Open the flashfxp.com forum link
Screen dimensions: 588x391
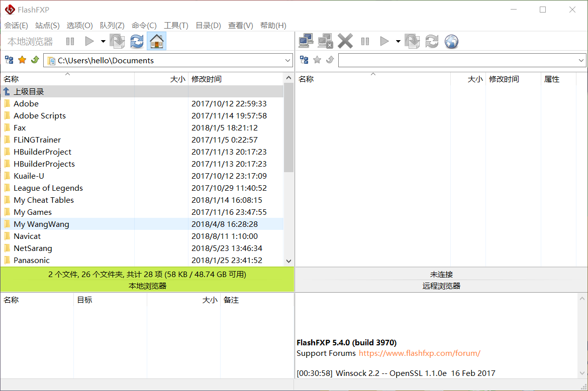[420, 353]
